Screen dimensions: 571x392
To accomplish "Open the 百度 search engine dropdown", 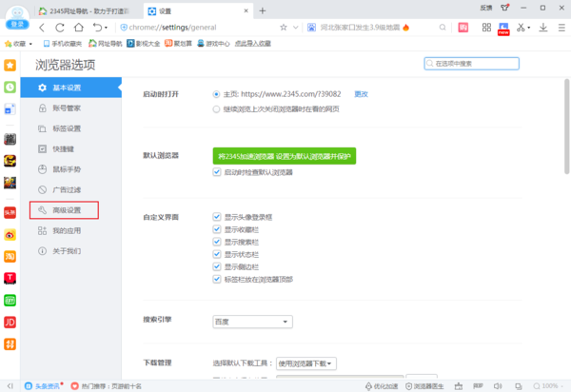I will pos(252,322).
